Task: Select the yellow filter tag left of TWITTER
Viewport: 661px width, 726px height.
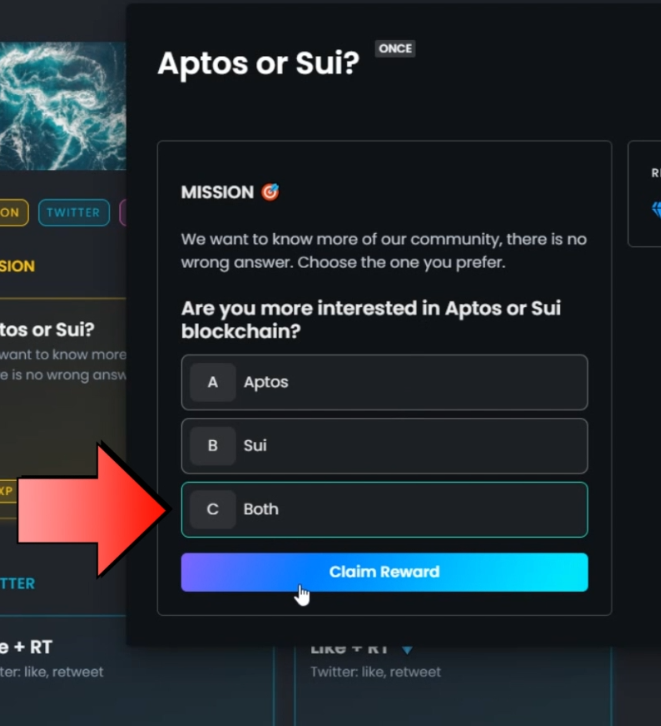Action: pos(12,212)
